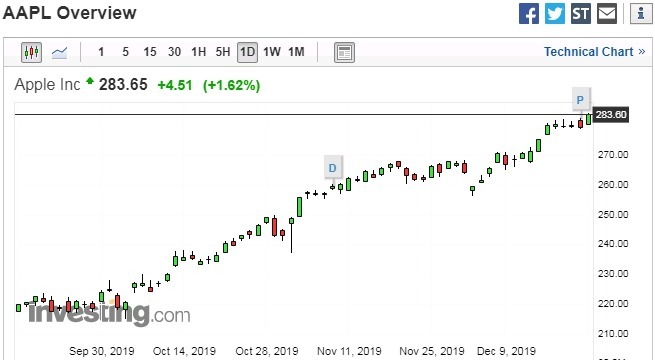655x360 pixels.
Task: Select the 15 minute interval
Action: (x=150, y=52)
